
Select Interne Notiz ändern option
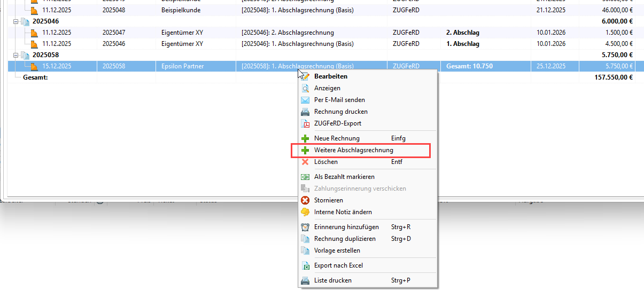point(343,212)
